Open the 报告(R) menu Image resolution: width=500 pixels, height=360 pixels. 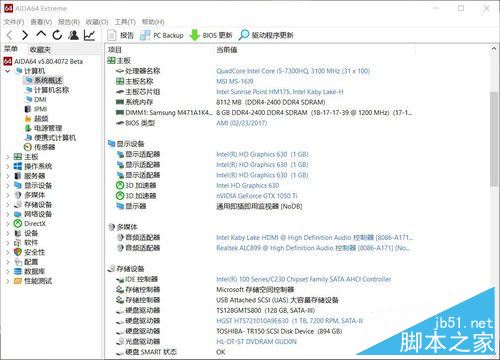[69, 22]
